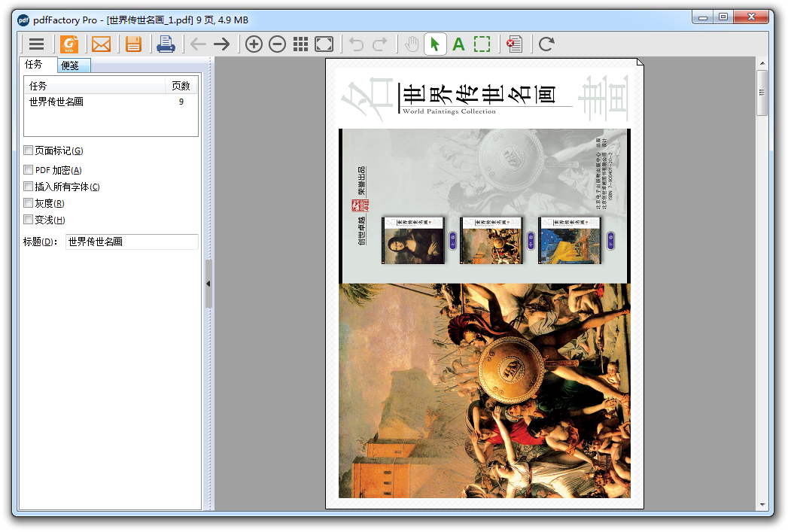The height and width of the screenshot is (532, 788).
Task: Click the pdfFactory Pro title bar icon
Action: coord(23,20)
